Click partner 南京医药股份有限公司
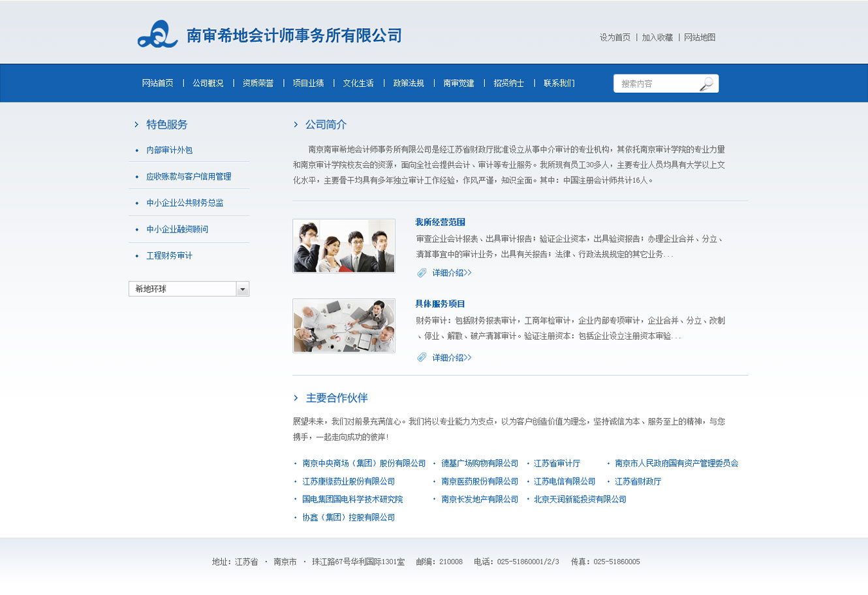The image size is (868, 595). pyautogui.click(x=479, y=481)
